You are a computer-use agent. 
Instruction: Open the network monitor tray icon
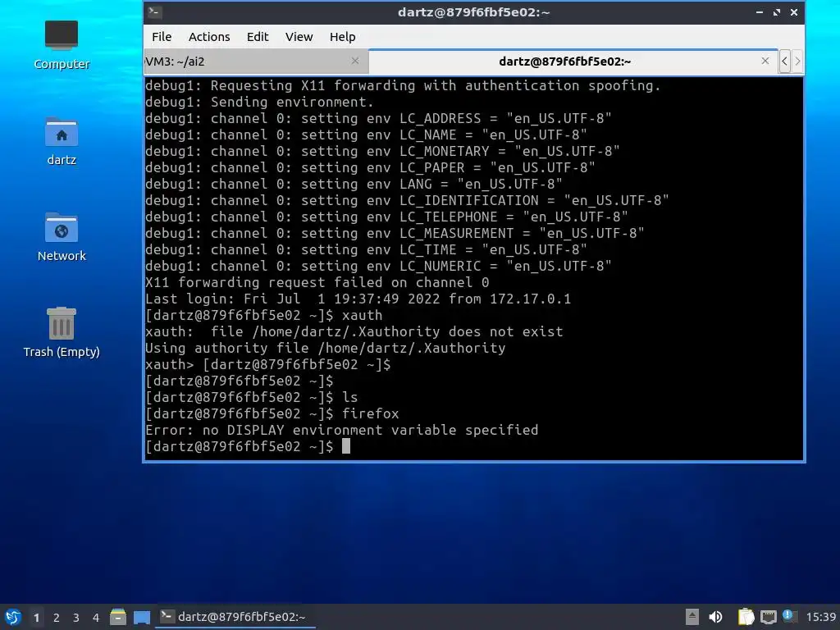point(768,617)
